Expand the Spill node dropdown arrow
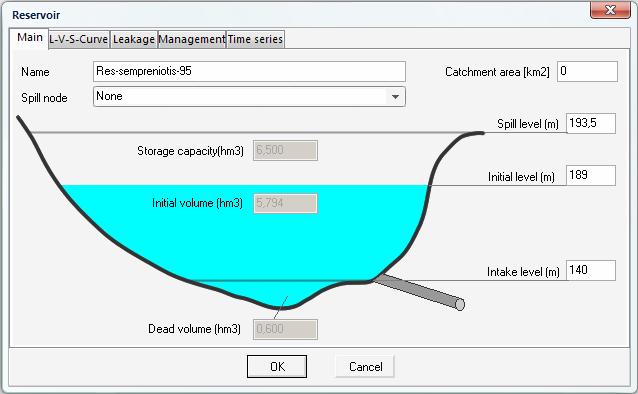 395,97
